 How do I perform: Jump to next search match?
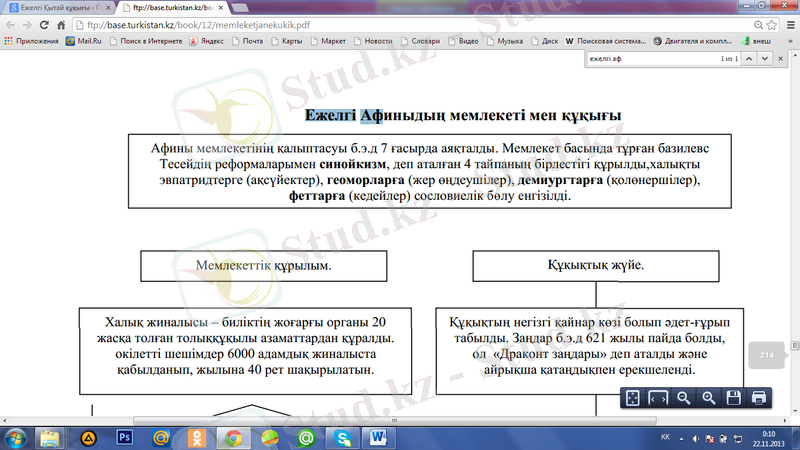(764, 59)
